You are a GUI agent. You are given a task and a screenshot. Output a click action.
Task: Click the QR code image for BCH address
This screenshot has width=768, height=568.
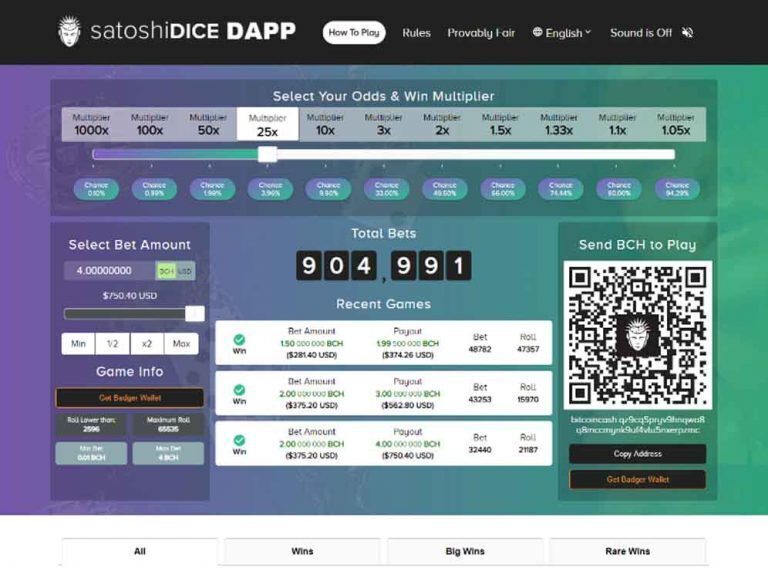tap(637, 335)
